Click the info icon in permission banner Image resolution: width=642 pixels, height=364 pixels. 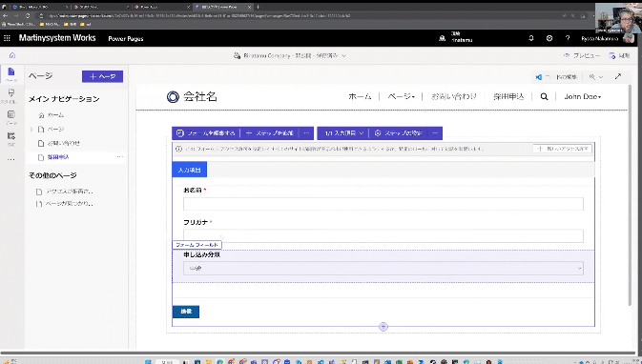click(x=178, y=149)
